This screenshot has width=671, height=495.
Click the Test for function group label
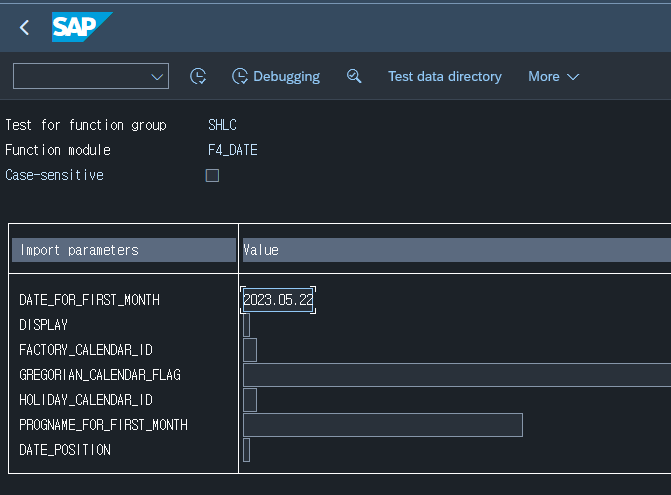[x=86, y=125]
